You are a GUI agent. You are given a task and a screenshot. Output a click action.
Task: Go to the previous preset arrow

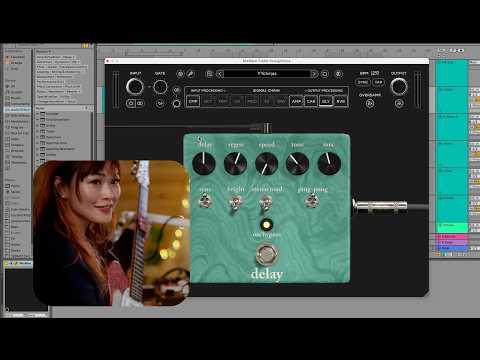click(220, 74)
